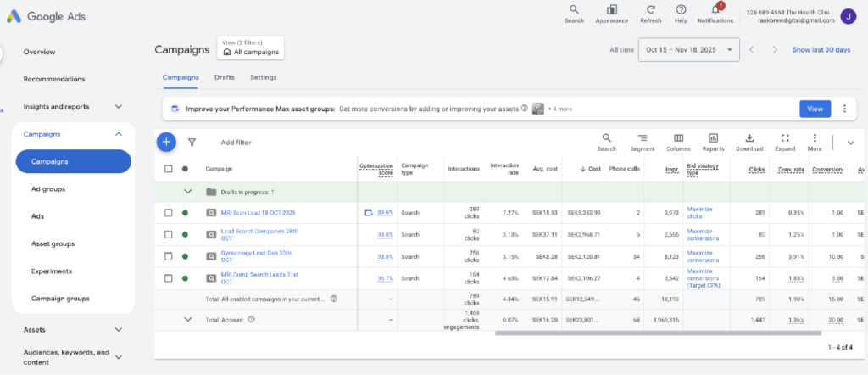This screenshot has width=868, height=375.
Task: Expand Audiences, keywords, and content
Action: click(118, 357)
